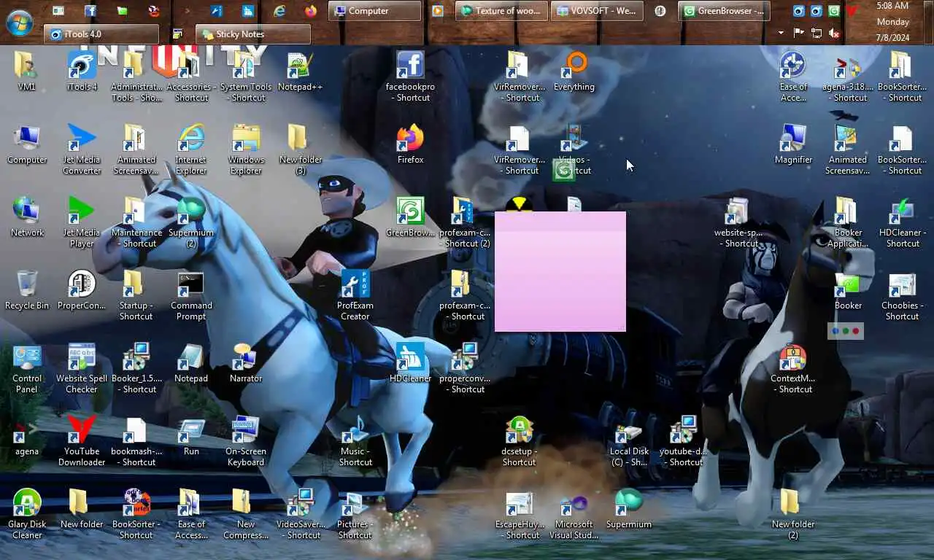Select the ProperCon... desktop icon
This screenshot has width=934, height=560.
82,290
